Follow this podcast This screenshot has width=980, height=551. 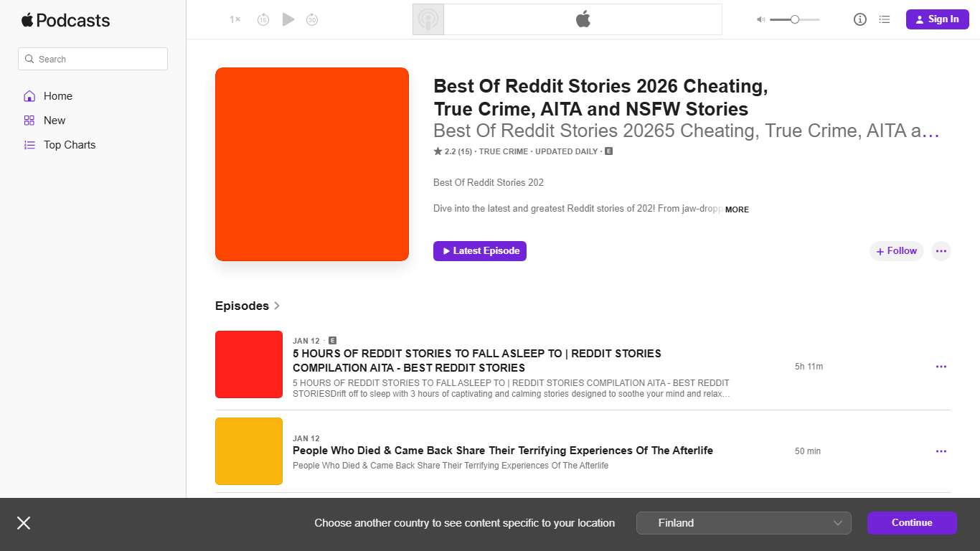pos(896,250)
